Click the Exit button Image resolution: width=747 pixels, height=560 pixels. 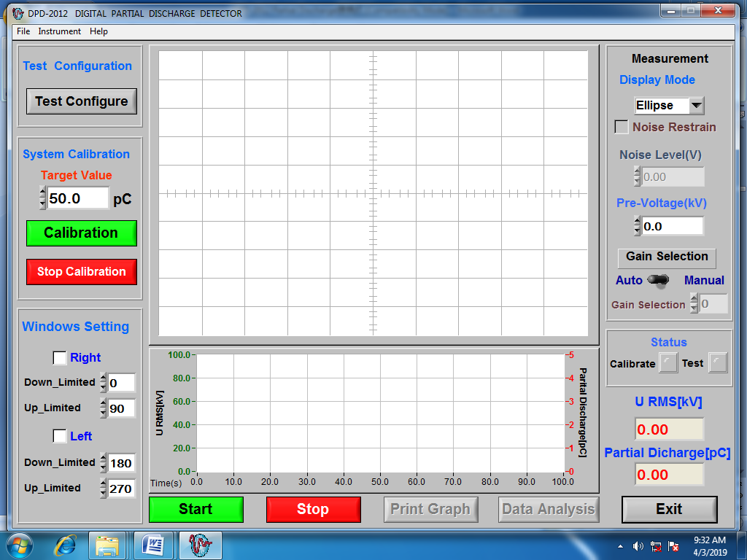[x=670, y=509]
